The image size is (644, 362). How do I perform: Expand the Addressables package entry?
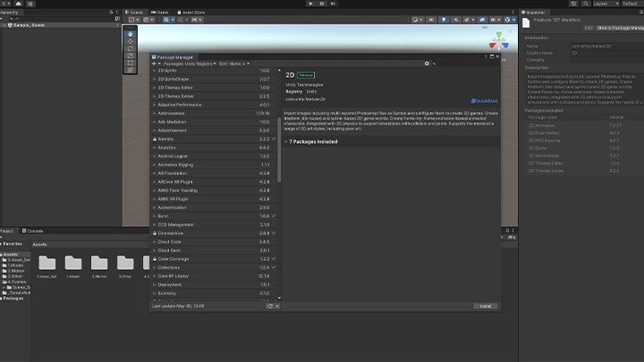point(155,114)
